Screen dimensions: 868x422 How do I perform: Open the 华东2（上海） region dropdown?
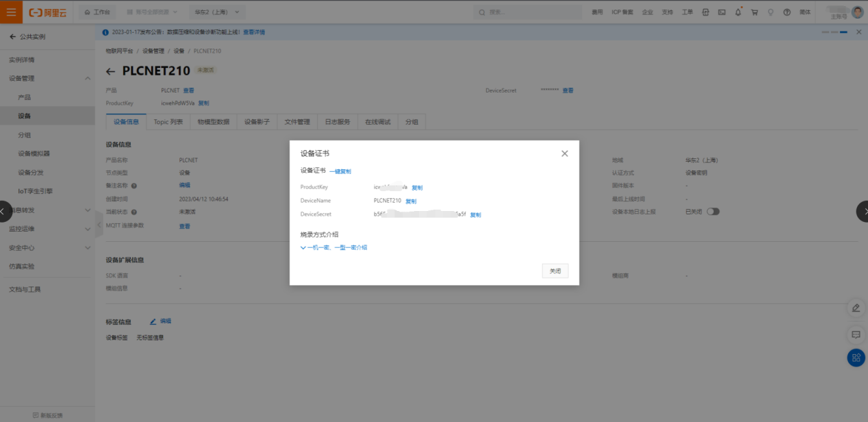[216, 12]
